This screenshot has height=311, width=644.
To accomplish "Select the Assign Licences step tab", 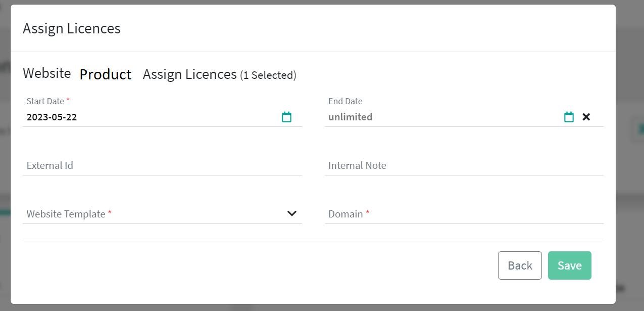I will tap(189, 74).
